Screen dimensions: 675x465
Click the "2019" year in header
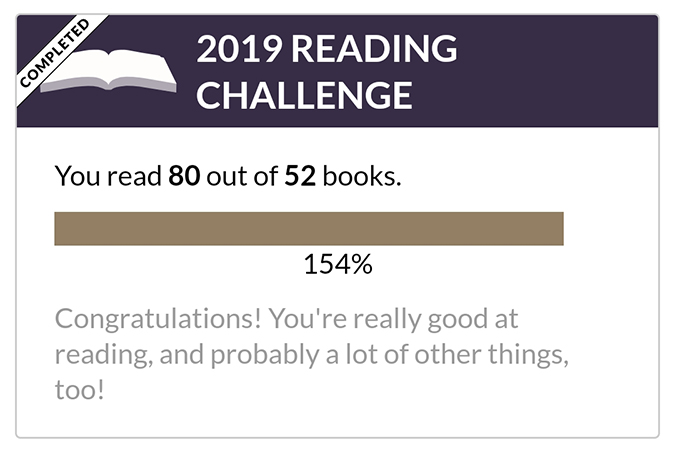(239, 48)
